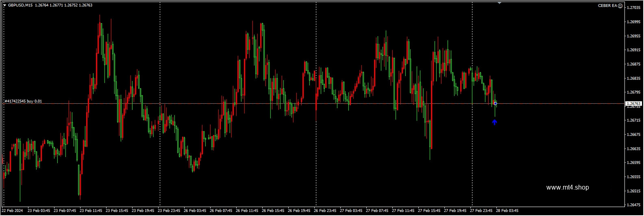Click the 1.26995 price axis label
Screen dimensions: 644x216
(633, 22)
